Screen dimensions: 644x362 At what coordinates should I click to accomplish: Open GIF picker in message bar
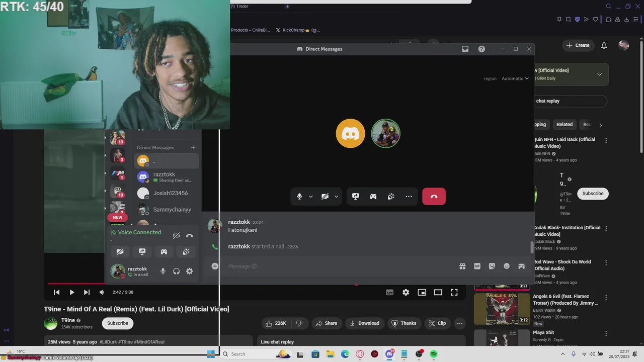click(x=477, y=266)
